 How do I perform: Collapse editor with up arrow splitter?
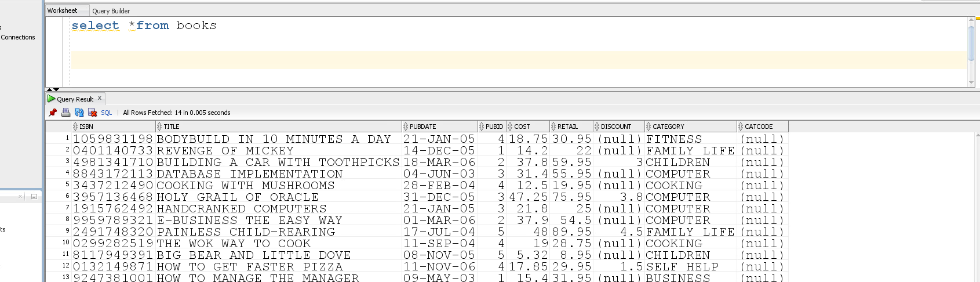click(x=49, y=89)
